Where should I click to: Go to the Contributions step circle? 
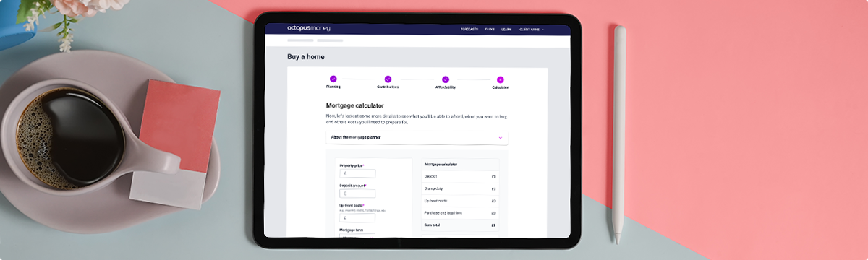tap(388, 79)
